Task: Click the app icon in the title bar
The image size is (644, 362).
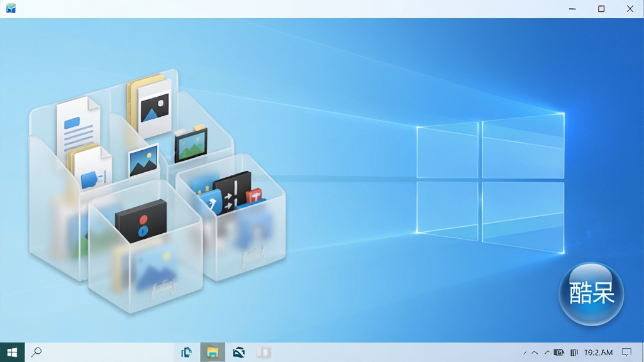Action: (11, 8)
